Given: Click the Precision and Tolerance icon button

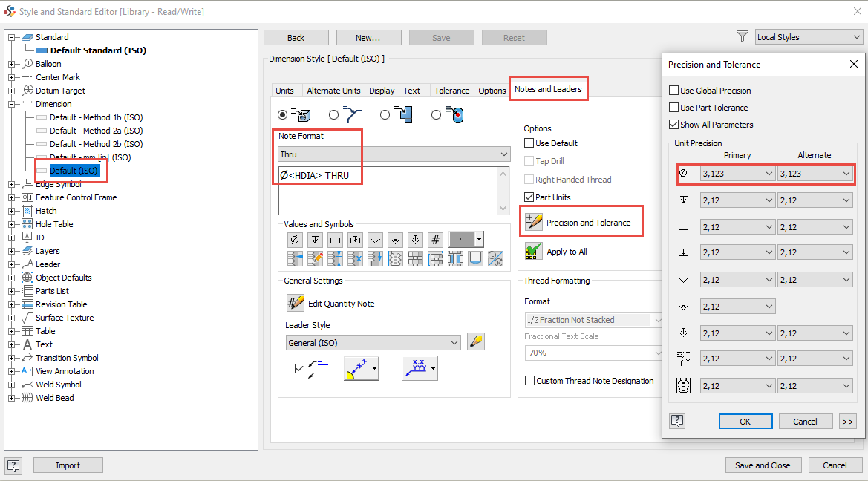Looking at the screenshot, I should click(534, 222).
